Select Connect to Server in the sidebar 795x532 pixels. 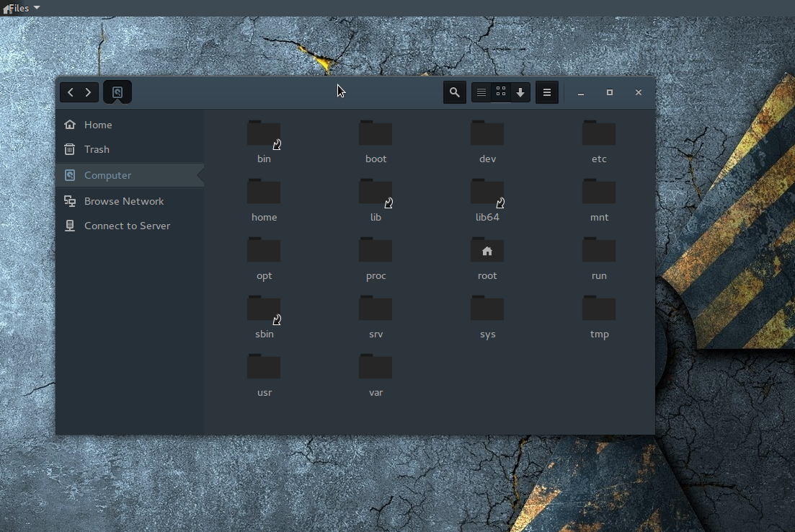[130, 226]
